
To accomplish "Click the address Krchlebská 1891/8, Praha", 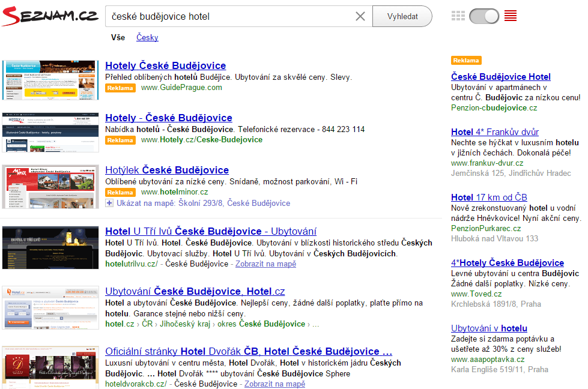I will (x=496, y=304).
